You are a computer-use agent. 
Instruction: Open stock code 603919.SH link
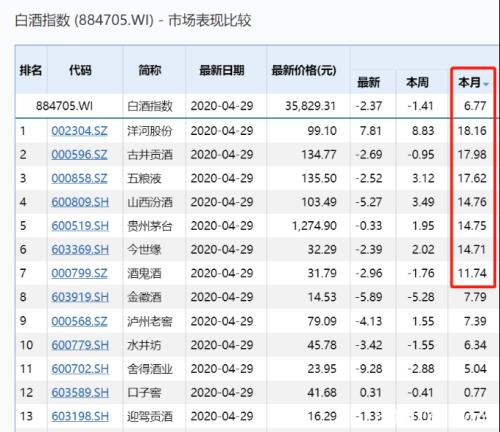tap(80, 297)
